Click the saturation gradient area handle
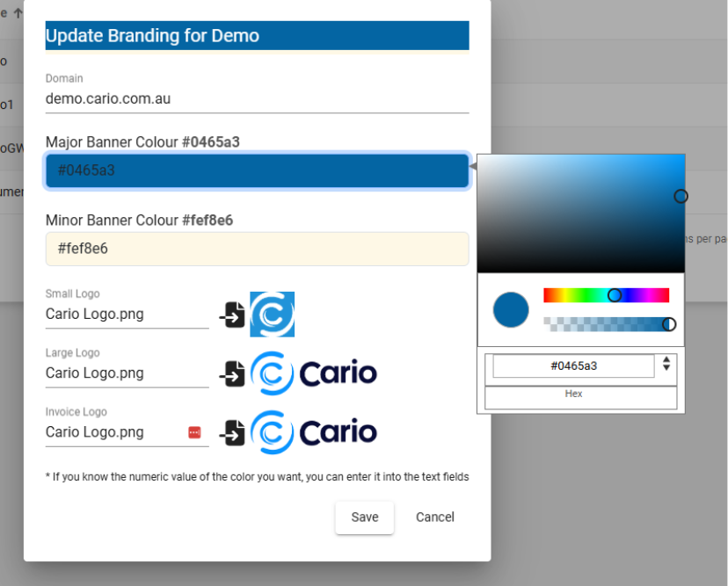The height and width of the screenshot is (586, 728). 681,196
